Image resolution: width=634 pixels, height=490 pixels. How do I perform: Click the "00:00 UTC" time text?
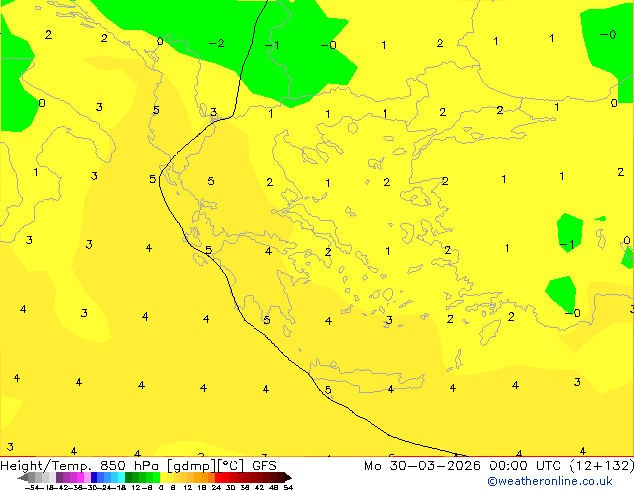pyautogui.click(x=525, y=466)
